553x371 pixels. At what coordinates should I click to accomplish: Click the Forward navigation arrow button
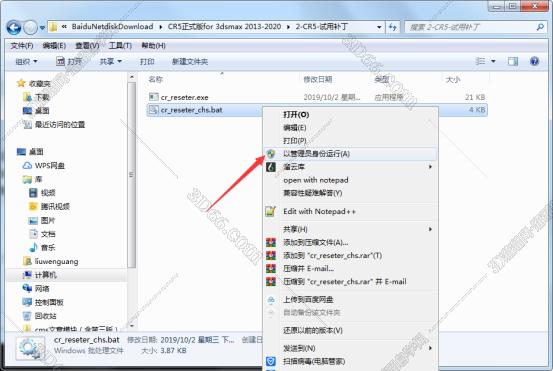point(31,27)
